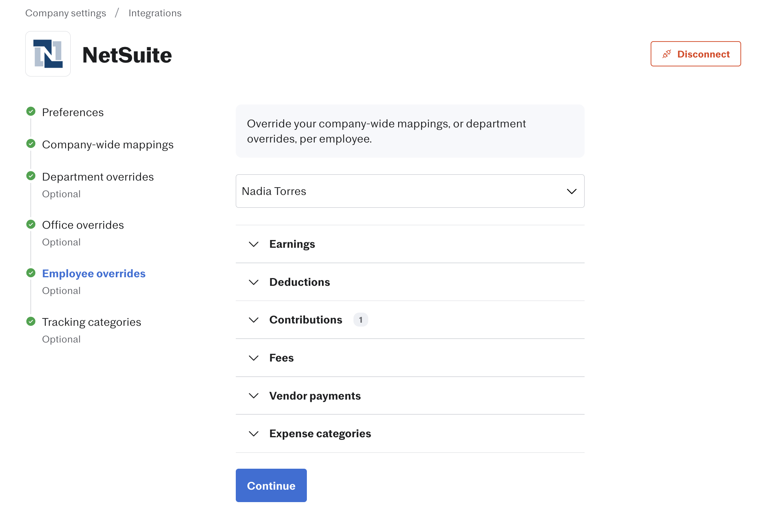This screenshot has height=532, width=766.
Task: Click the override mappings description text
Action: [386, 131]
